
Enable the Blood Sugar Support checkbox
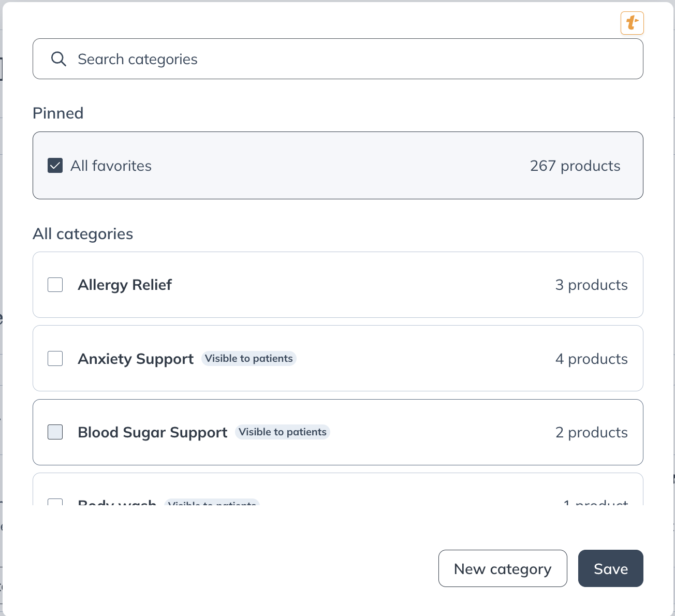(x=55, y=432)
